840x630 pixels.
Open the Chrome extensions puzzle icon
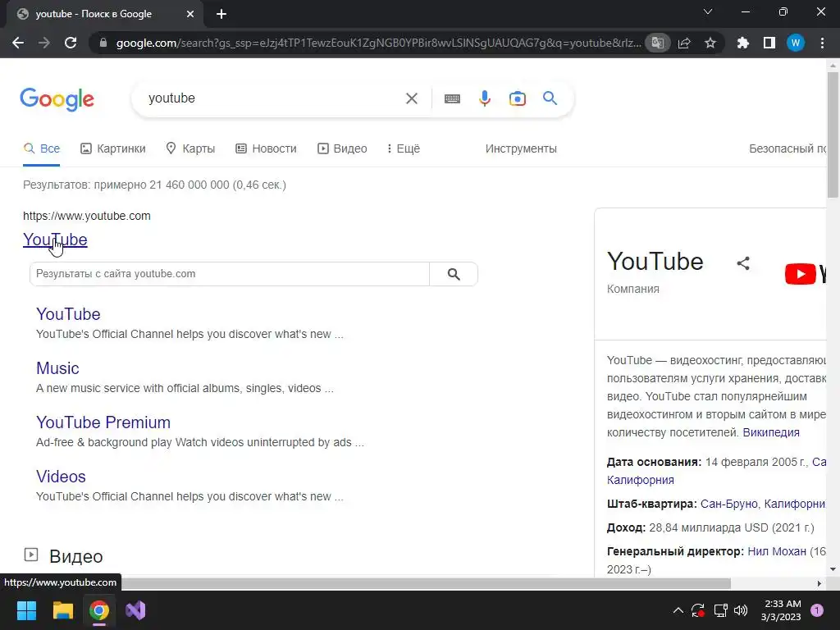tap(743, 43)
